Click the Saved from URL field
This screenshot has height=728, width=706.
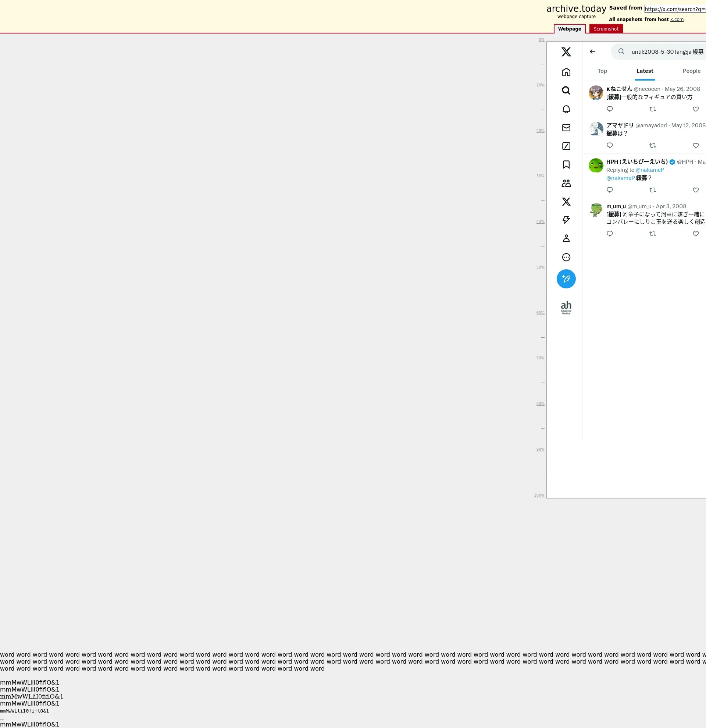point(675,9)
